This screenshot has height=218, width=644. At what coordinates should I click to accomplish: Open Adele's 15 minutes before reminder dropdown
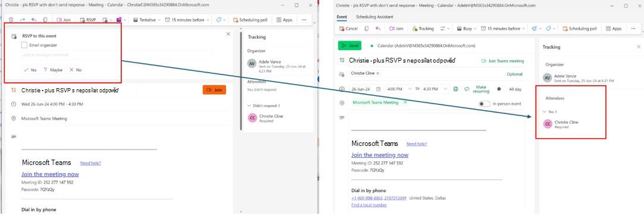[502, 29]
